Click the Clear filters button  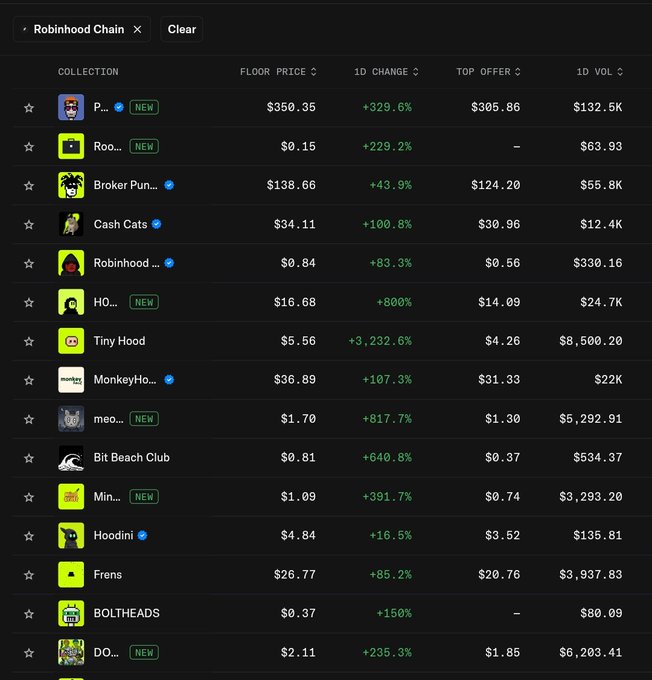pos(182,29)
